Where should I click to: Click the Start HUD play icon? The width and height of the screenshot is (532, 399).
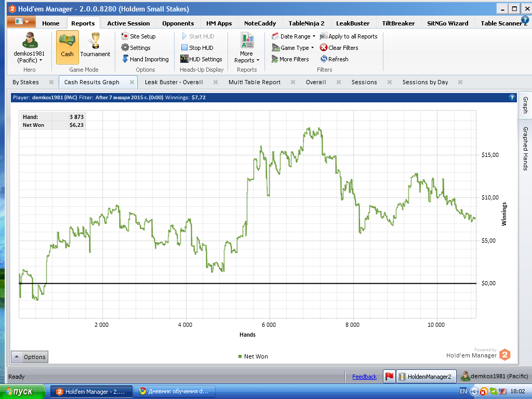coord(184,36)
